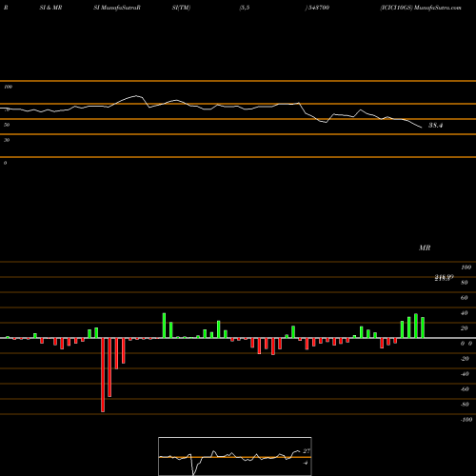Image resolution: width=476 pixels, height=476 pixels.
Task: Click the 0 axis label in RSI panel
Action: tap(5, 163)
